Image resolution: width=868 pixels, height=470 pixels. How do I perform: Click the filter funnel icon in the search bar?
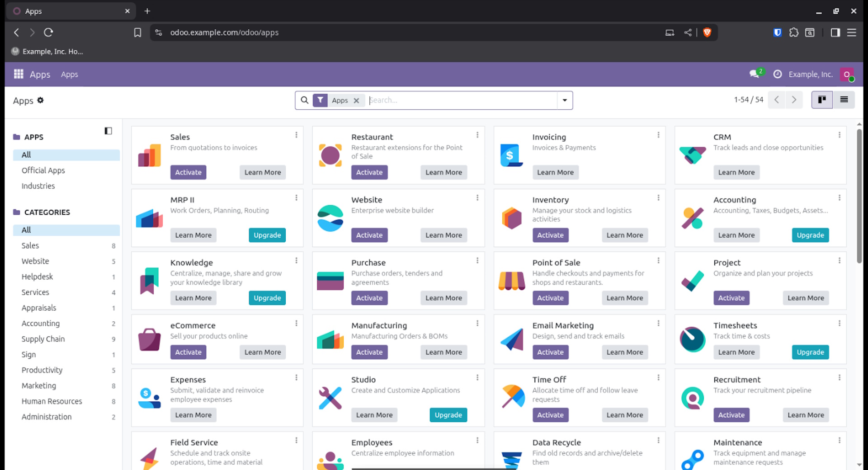click(320, 100)
